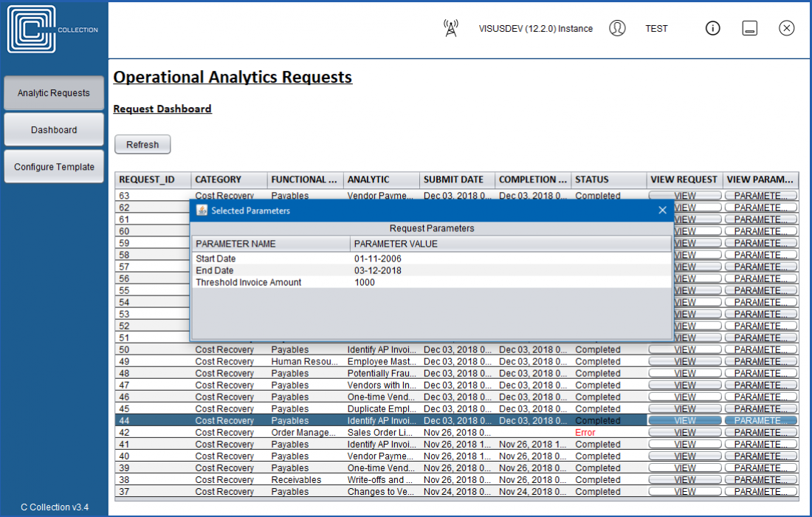Select request ID 60 row
The width and height of the screenshot is (812, 517).
[x=152, y=231]
